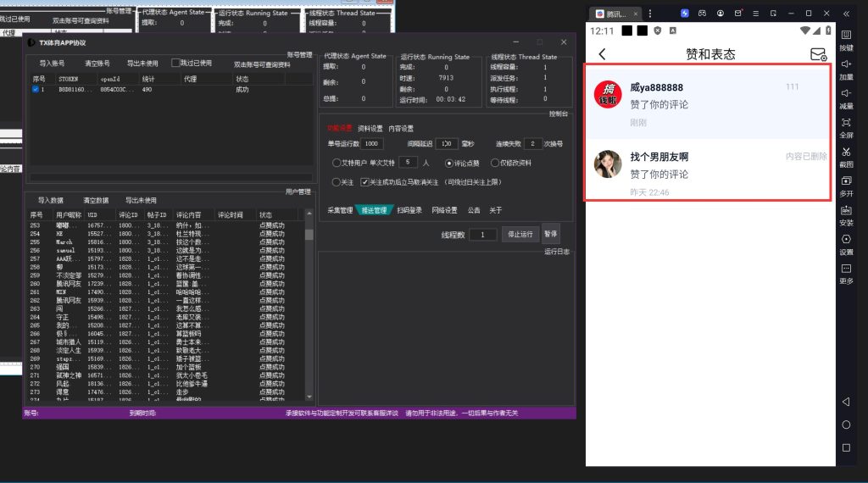Click the 单号运行数 input field
Viewport: 868px width, 483px height.
coord(371,144)
